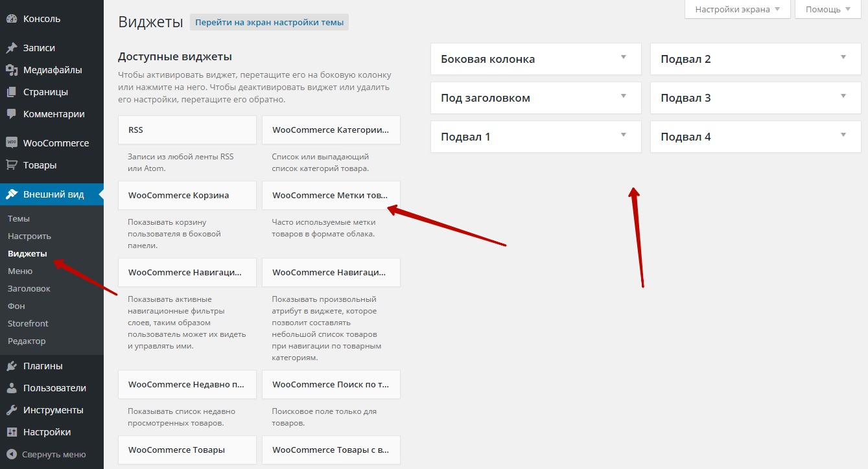The height and width of the screenshot is (469, 868).
Task: Open the Storefront submenu link
Action: pyautogui.click(x=28, y=324)
